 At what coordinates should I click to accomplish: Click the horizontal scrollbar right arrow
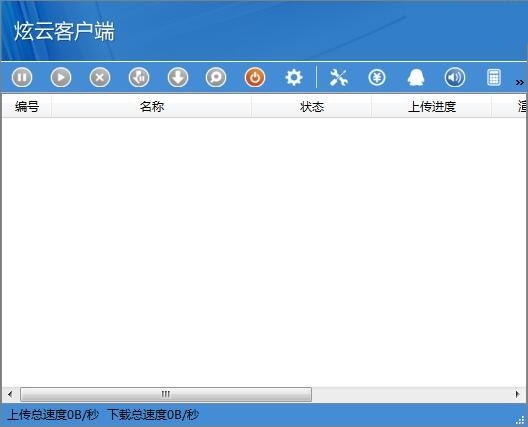[x=518, y=394]
